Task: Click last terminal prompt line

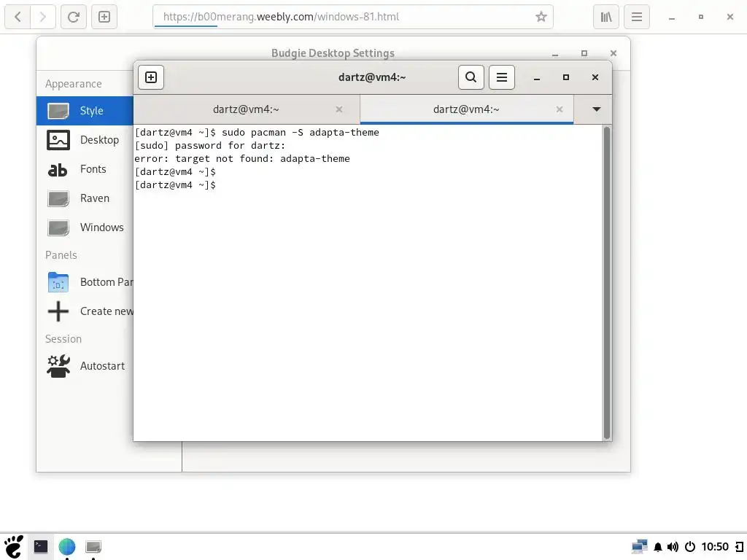Action: (x=175, y=184)
